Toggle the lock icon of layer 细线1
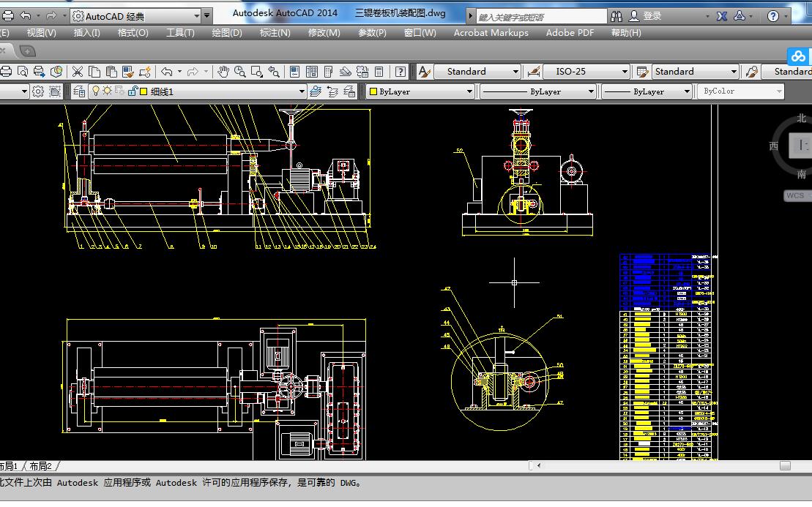Viewport: 812px width, 507px height. tap(132, 91)
